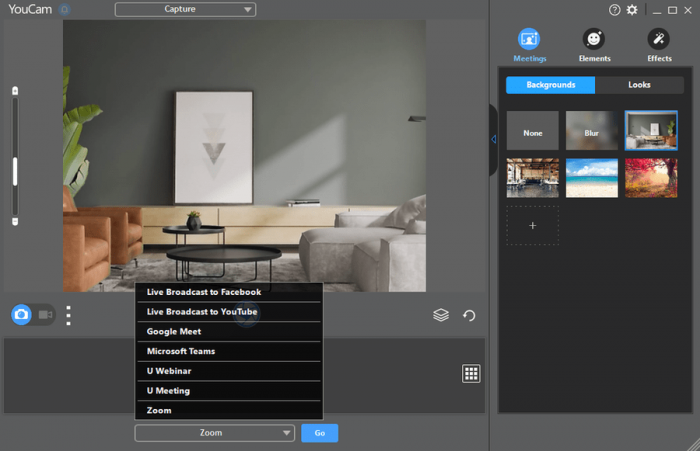Screen dimensions: 700x451
Task: Choose Zoom from the open list
Action: [x=229, y=410]
